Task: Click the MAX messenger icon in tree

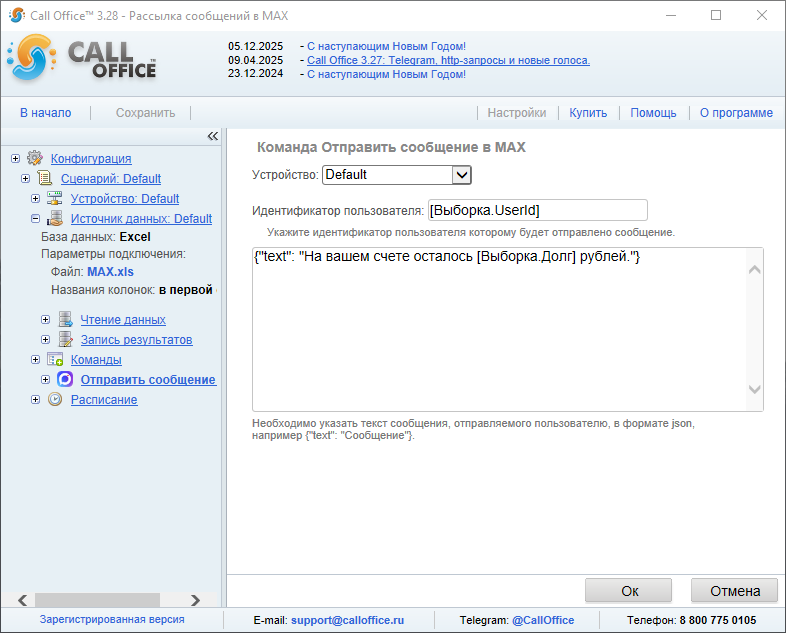Action: (x=65, y=379)
